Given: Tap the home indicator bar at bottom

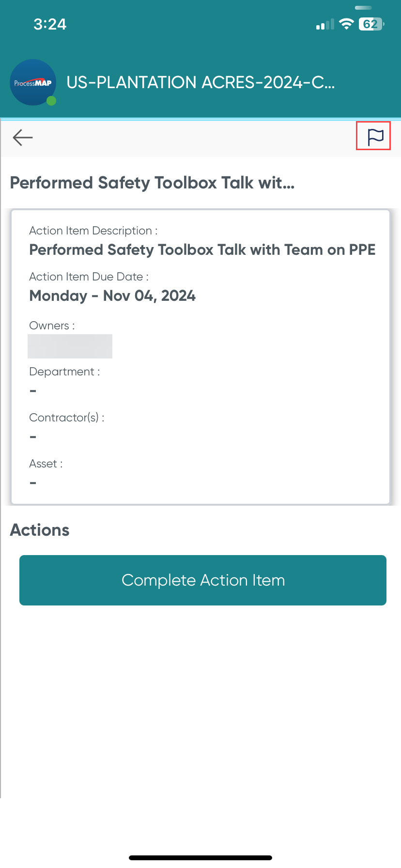Looking at the screenshot, I should (200, 857).
